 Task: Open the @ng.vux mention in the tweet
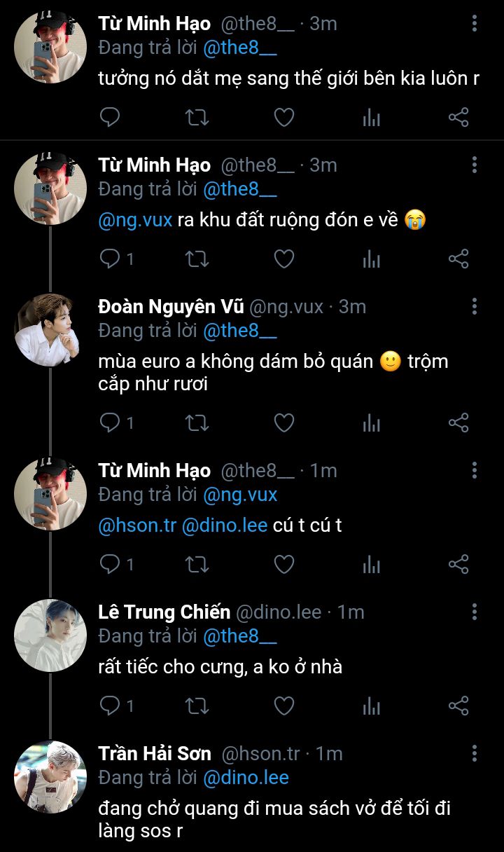coord(135,220)
